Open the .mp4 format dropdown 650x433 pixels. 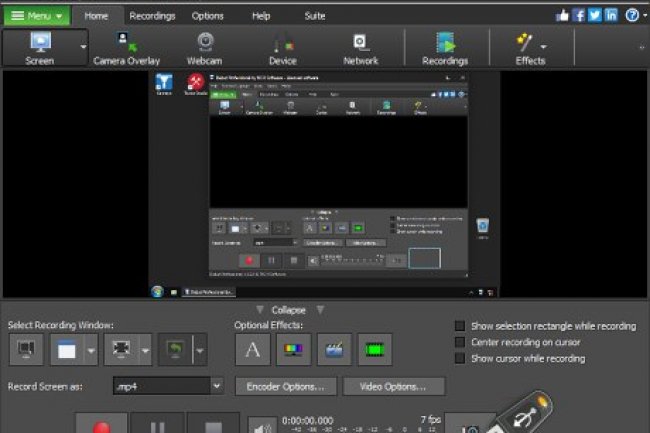click(x=217, y=386)
